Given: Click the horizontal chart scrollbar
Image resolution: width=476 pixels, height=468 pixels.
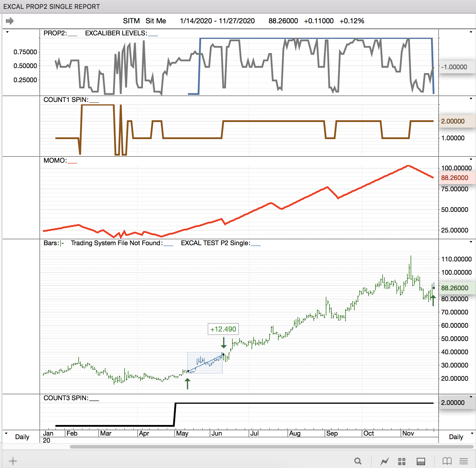Looking at the screenshot, I should [x=272, y=447].
